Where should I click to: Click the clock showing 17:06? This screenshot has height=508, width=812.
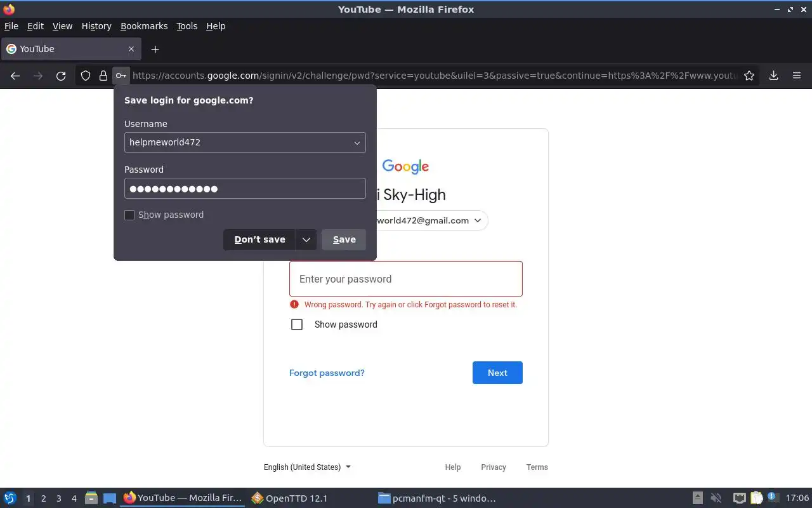pos(797,498)
